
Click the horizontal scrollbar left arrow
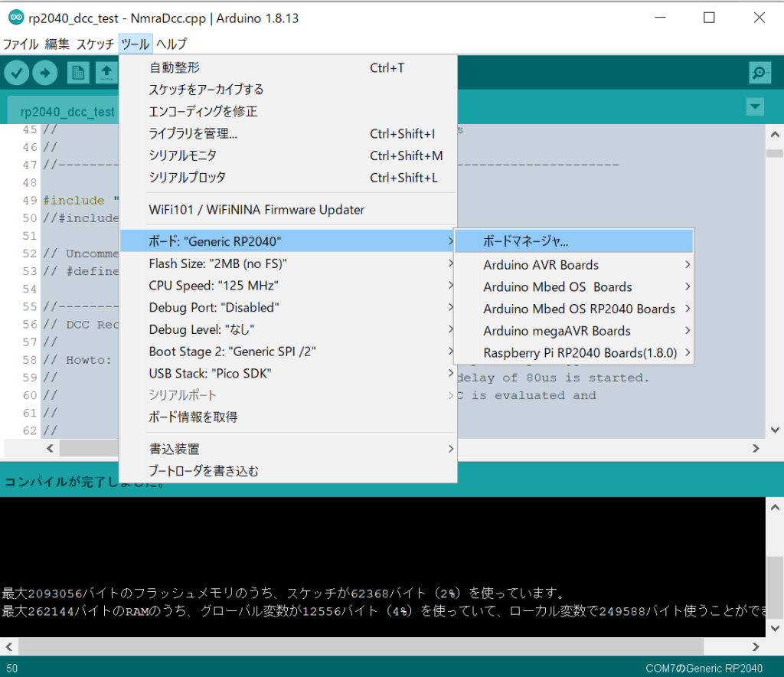(x=51, y=448)
